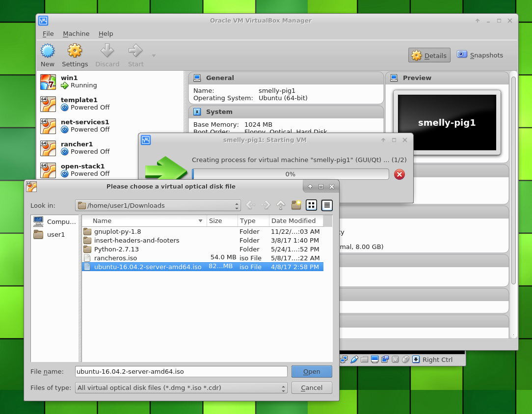The width and height of the screenshot is (532, 414).
Task: Select the rancheros.iso file
Action: pos(203,258)
